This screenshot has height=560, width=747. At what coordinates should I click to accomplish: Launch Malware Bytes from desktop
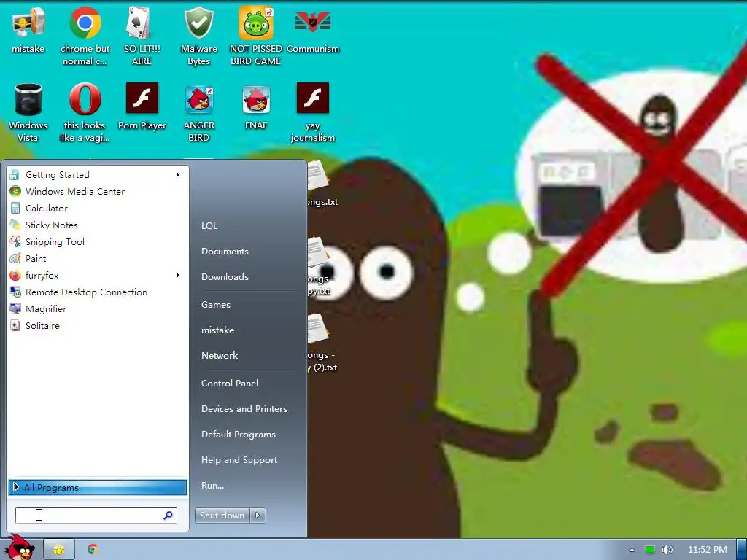pos(198,36)
